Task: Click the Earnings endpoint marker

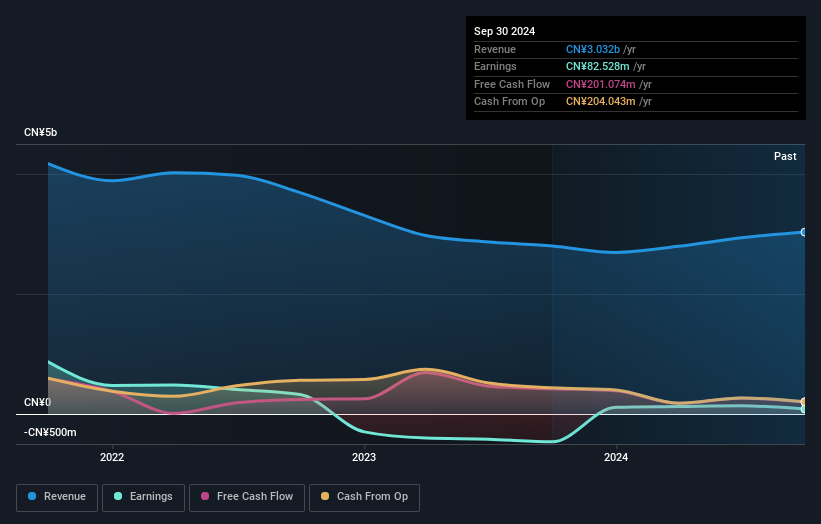Action: pyautogui.click(x=804, y=409)
